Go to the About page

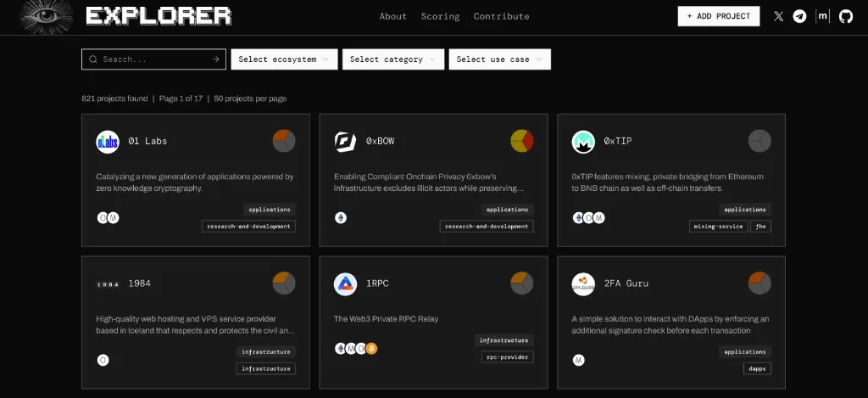[393, 17]
